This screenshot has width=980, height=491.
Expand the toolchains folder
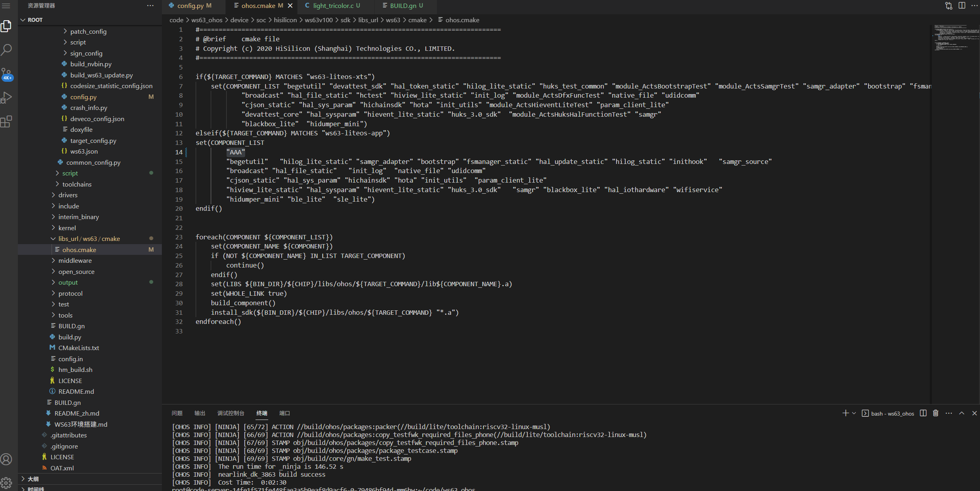click(77, 184)
